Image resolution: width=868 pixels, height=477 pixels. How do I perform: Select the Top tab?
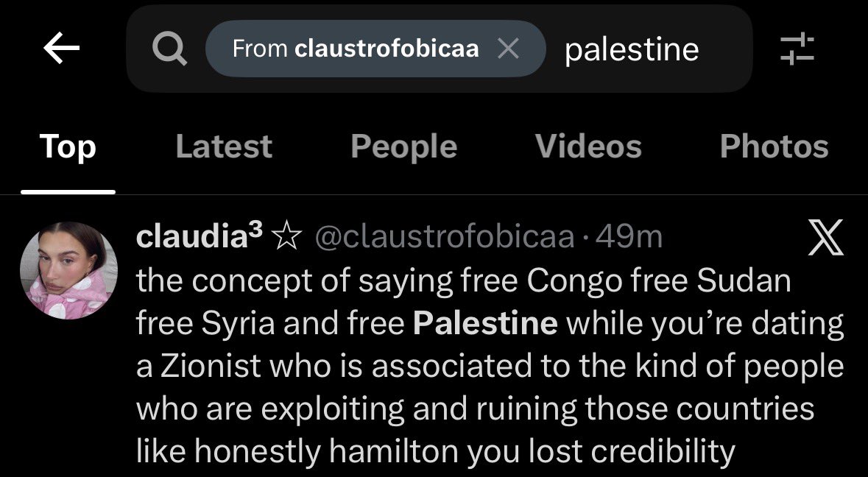[68, 146]
